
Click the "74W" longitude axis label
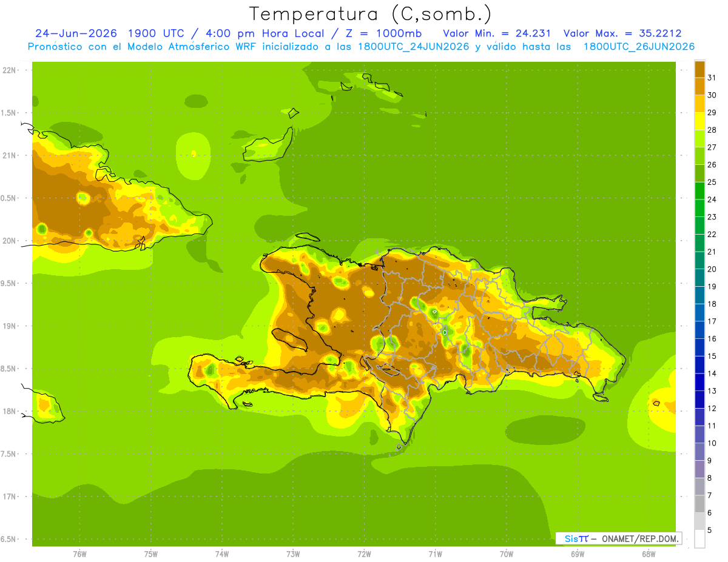point(222,554)
